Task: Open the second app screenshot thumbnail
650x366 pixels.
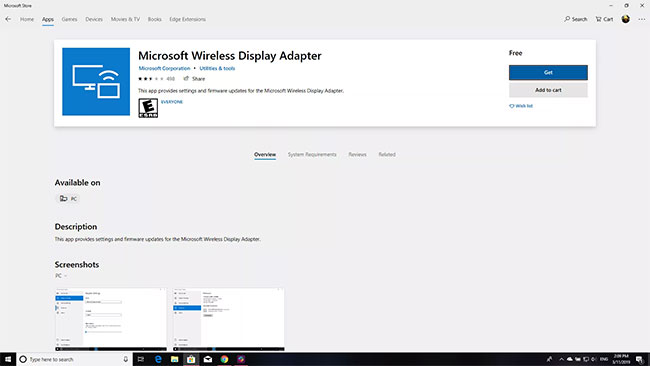Action: (228, 319)
